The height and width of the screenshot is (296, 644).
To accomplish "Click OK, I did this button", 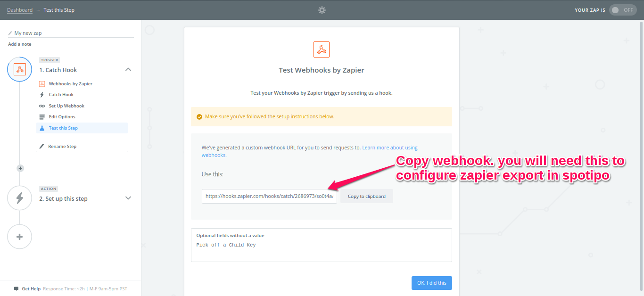I will (431, 283).
